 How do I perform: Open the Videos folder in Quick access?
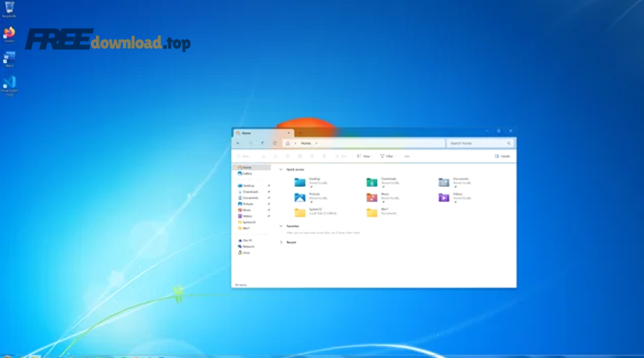[x=455, y=198]
